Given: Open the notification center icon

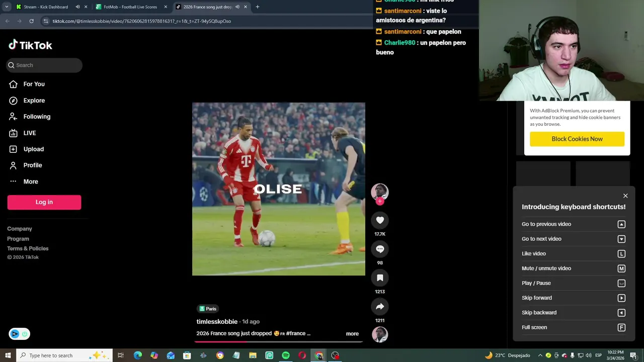Looking at the screenshot, I should [633, 355].
